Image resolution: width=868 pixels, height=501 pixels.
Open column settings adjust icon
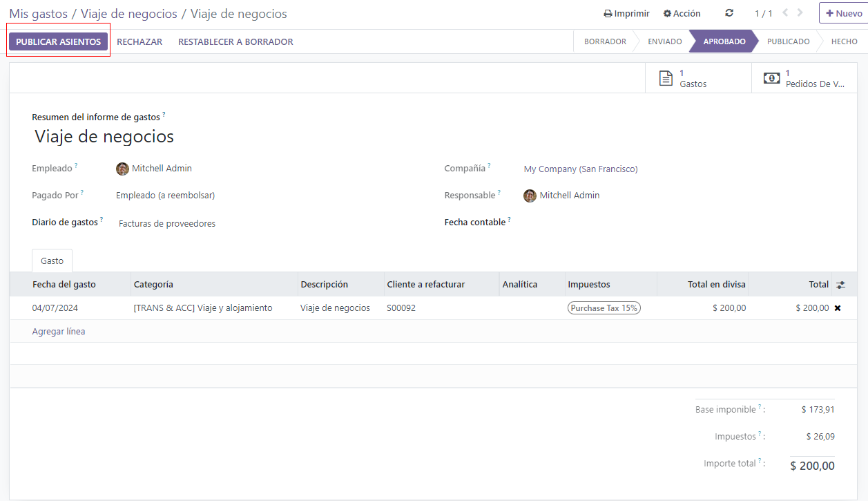point(840,285)
